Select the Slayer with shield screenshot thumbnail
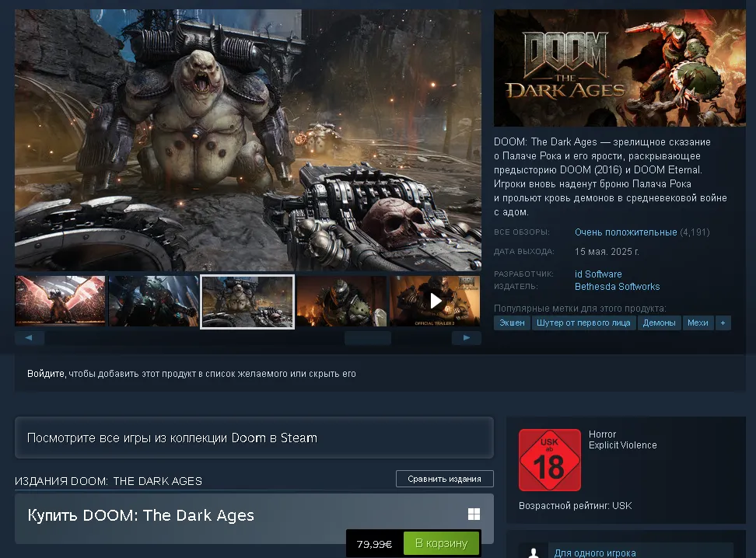 (x=341, y=302)
